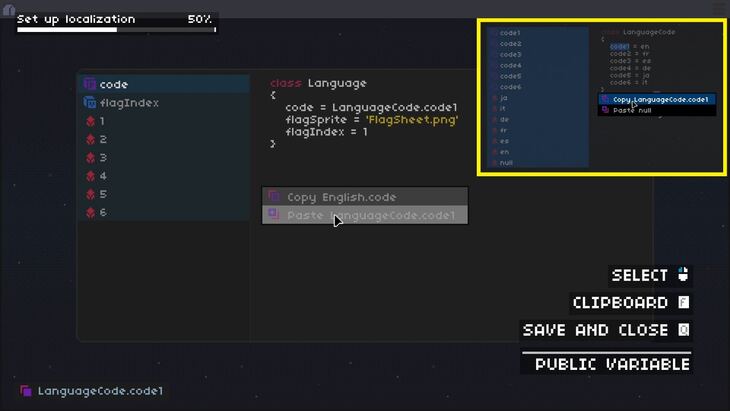
Task: Click the 'FlagSheet.png' string in the code
Action: (411, 120)
